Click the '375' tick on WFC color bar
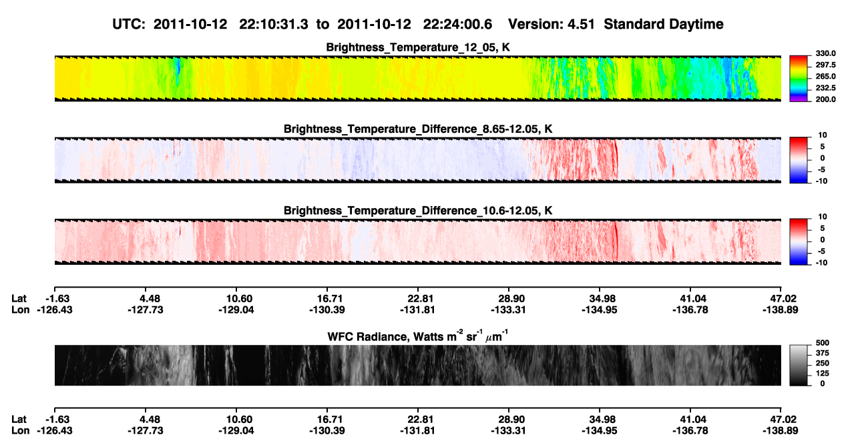Viewport: 868px width, 445px height. (823, 352)
